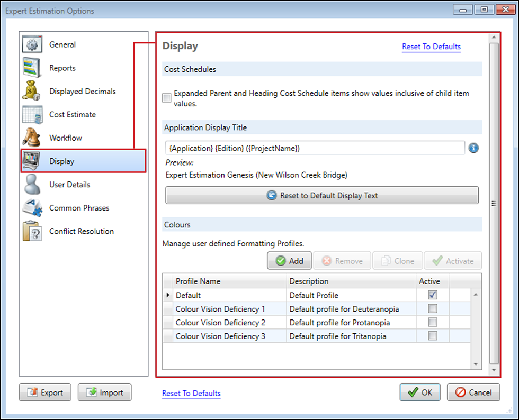Add a new formatting profile
This screenshot has height=420, width=519.
coord(289,261)
